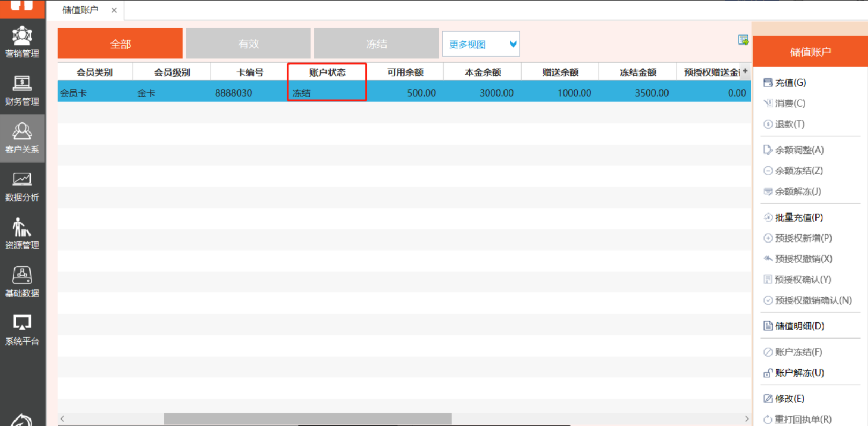Screen dimensions: 868x426
Task: Open the 数据分析 sidebar module
Action: [x=22, y=186]
